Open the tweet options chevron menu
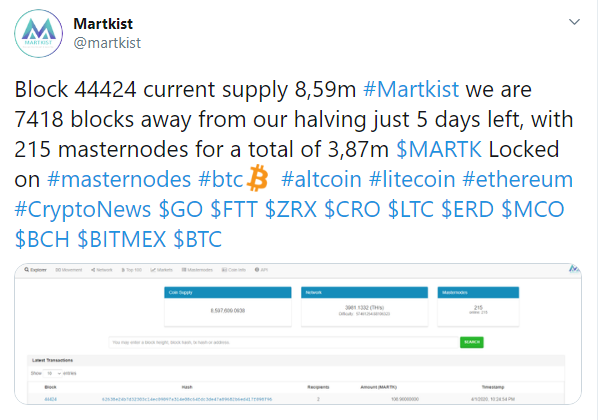The width and height of the screenshot is (599, 420). pos(574,22)
